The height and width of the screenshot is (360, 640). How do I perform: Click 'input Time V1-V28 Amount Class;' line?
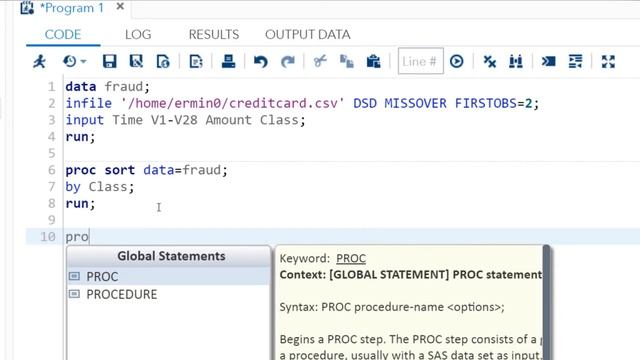coord(185,120)
